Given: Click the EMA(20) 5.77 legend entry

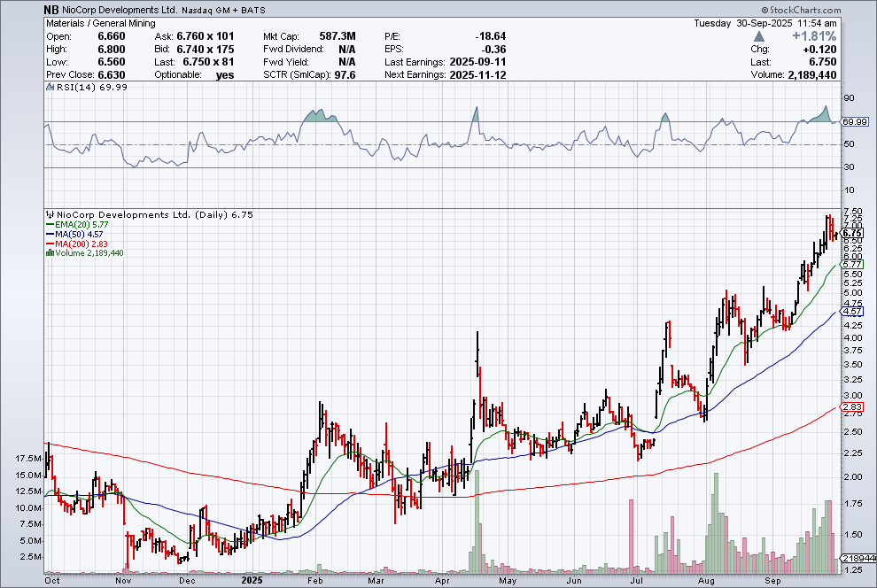Looking at the screenshot, I should tap(77, 225).
